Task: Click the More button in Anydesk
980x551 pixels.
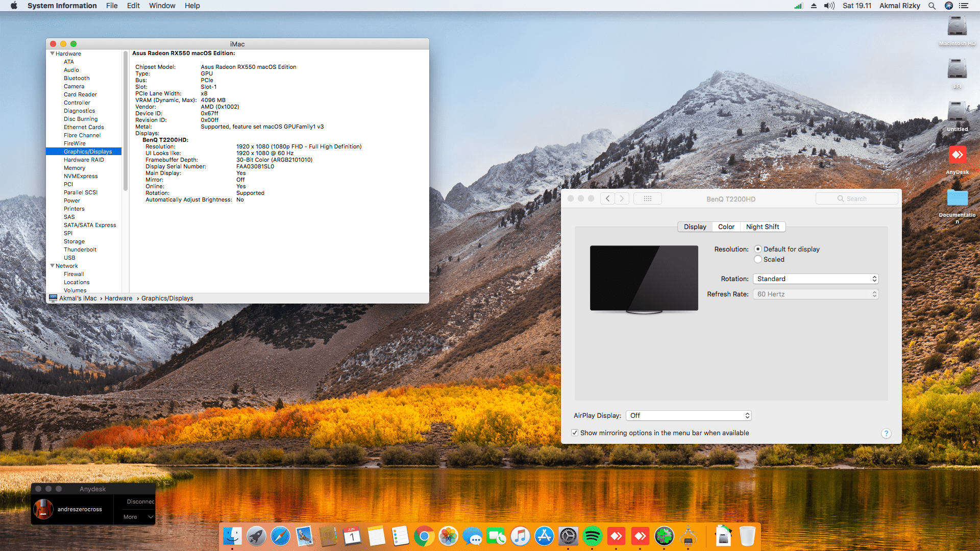Action: (131, 517)
